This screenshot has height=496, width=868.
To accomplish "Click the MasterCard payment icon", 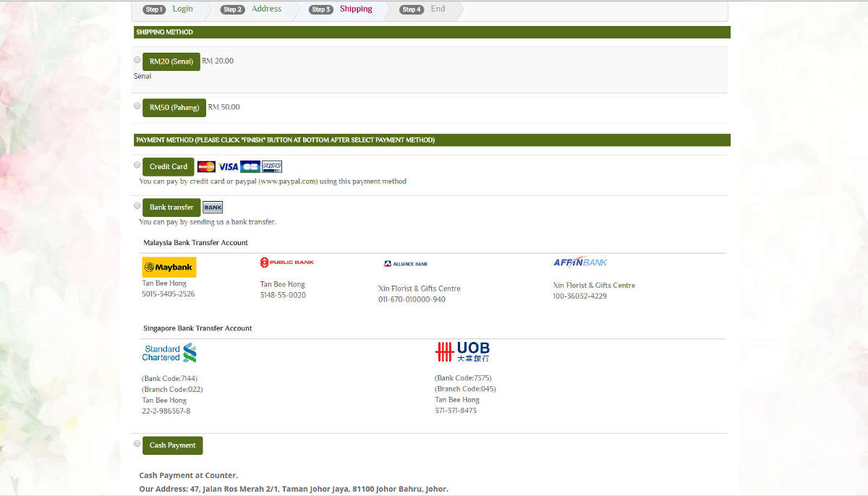I will (x=206, y=166).
